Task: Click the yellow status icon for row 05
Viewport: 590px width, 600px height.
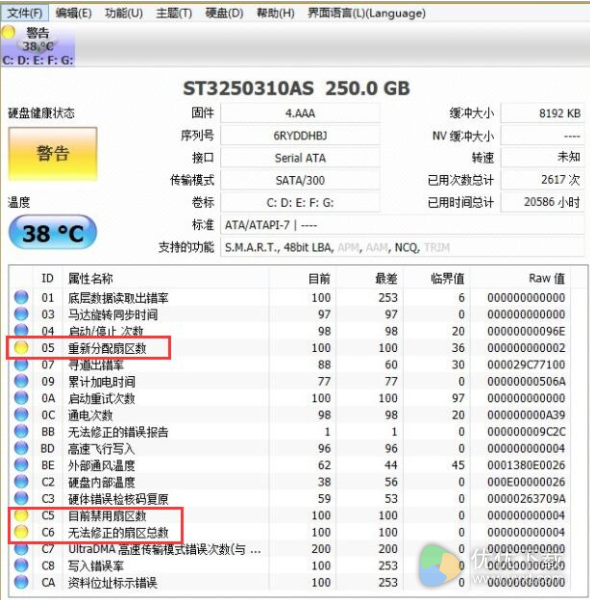Action: tap(21, 347)
